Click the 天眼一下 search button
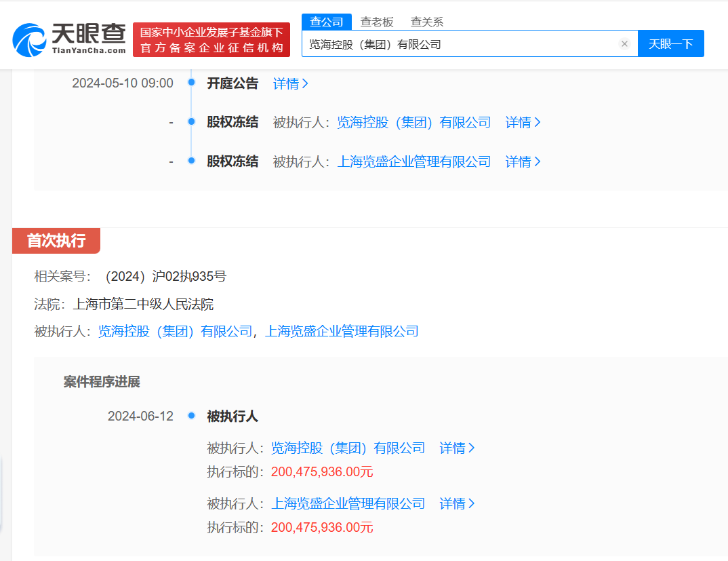Image resolution: width=728 pixels, height=561 pixels. 670,44
